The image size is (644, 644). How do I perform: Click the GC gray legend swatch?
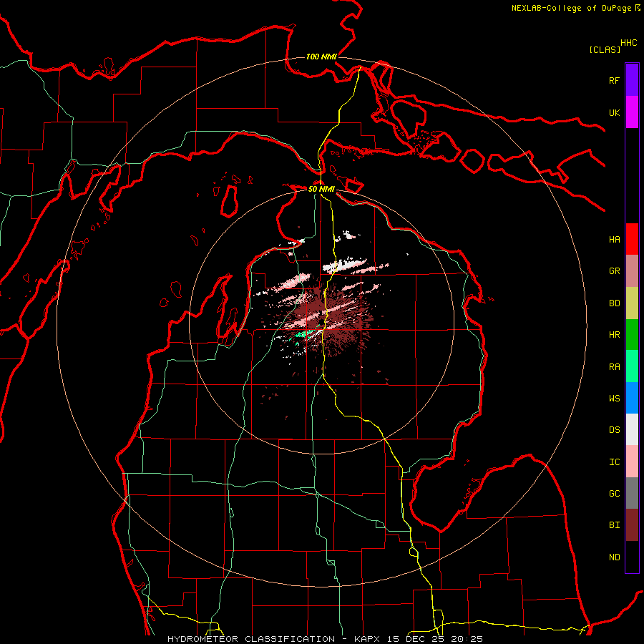[632, 493]
